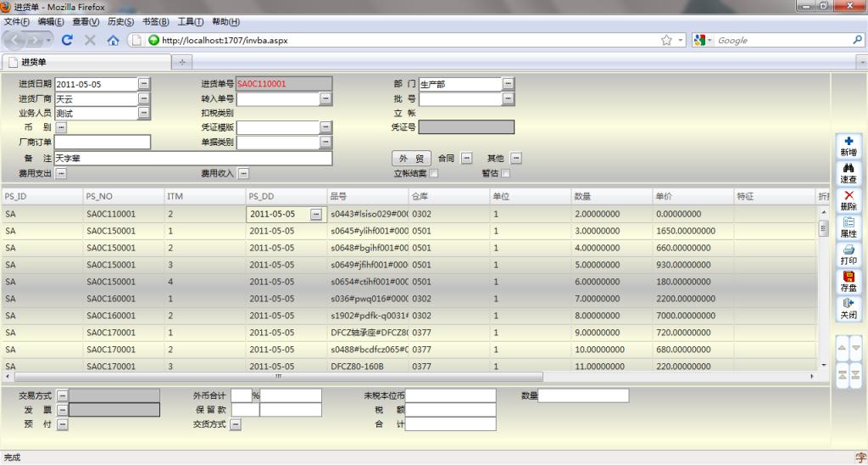
Task: Click the 仓库 column header
Action: pyautogui.click(x=449, y=196)
